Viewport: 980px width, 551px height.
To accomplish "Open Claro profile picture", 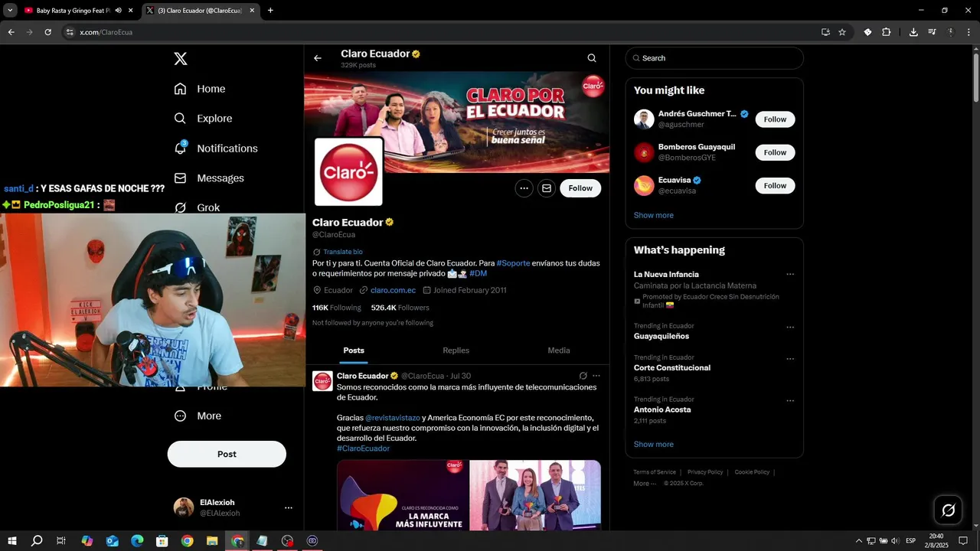I will click(x=348, y=171).
